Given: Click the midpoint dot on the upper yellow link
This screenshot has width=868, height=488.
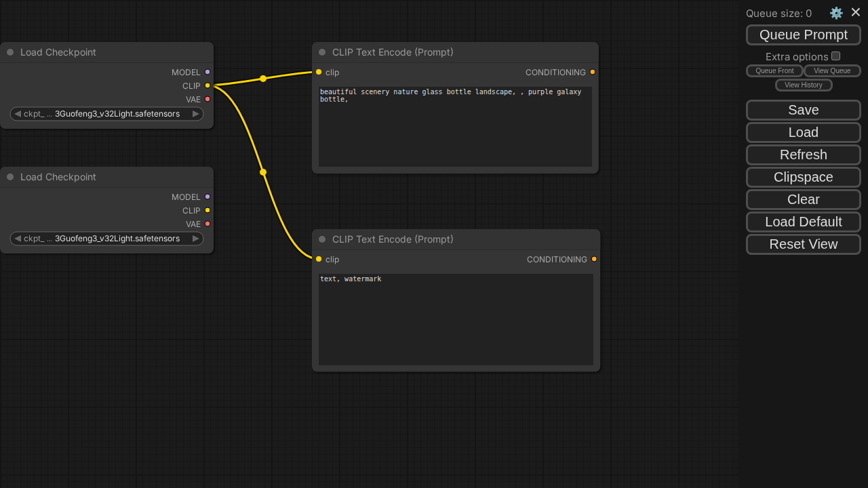Looking at the screenshot, I should (x=263, y=79).
